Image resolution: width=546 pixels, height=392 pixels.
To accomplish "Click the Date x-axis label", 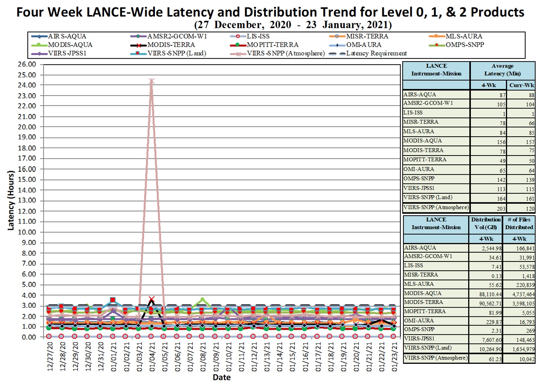I will click(x=222, y=377).
